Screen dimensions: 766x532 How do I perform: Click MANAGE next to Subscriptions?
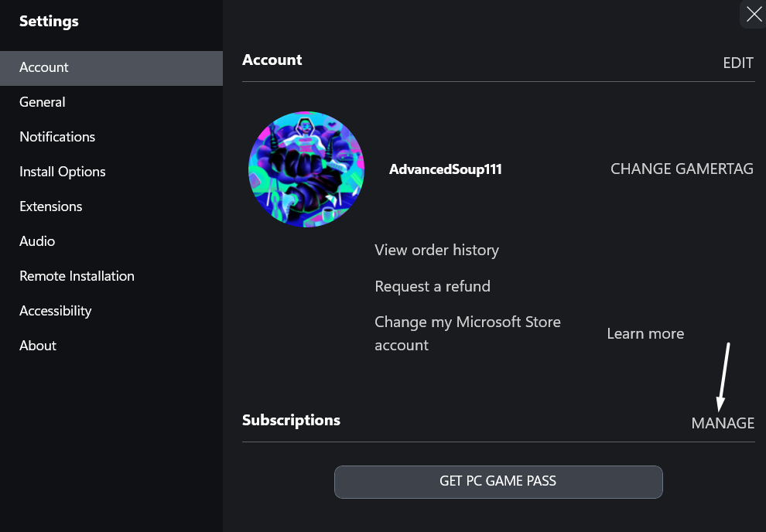(x=723, y=423)
